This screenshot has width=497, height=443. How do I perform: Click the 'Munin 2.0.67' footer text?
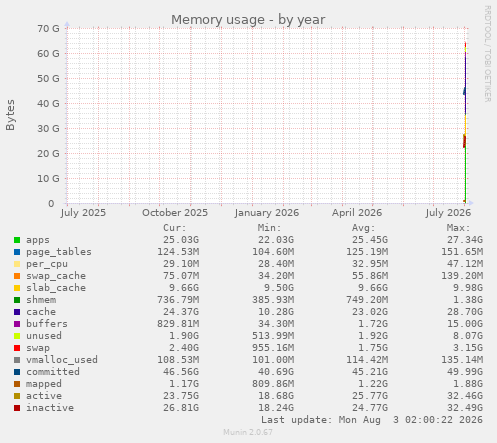tap(248, 432)
